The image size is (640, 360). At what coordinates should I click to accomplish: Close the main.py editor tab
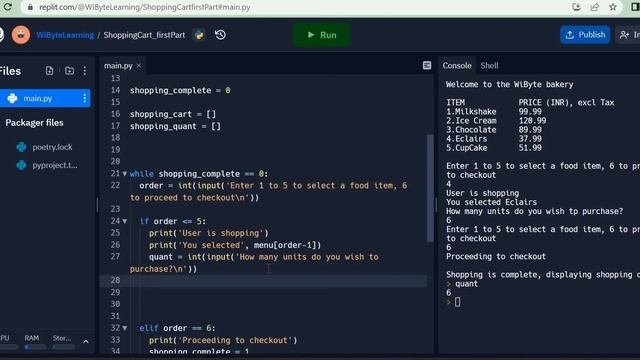coord(139,66)
